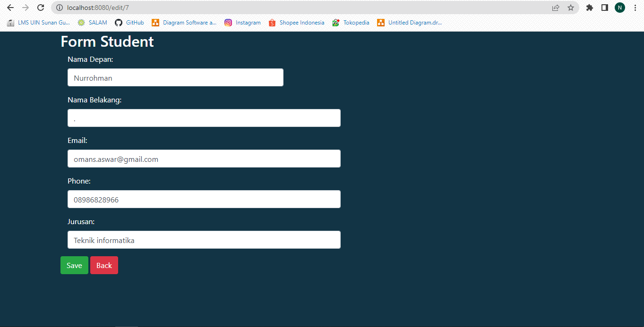Click the share page icon in address bar
644x327 pixels.
556,8
